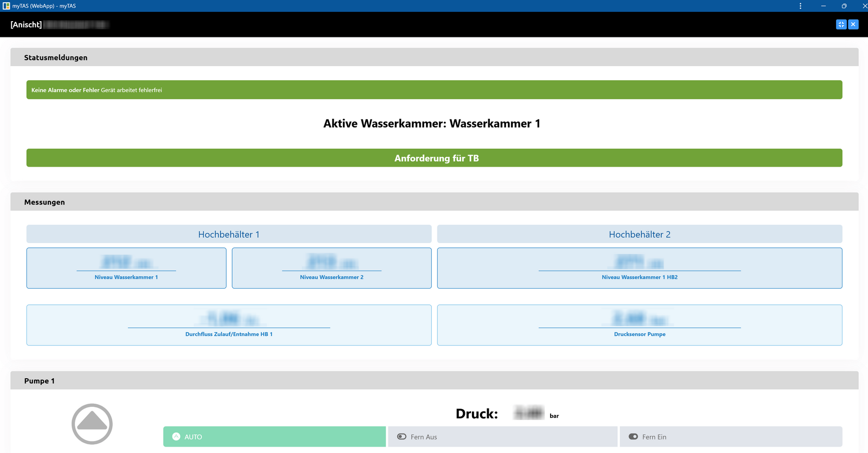Click the Messungen section header

pyautogui.click(x=434, y=202)
